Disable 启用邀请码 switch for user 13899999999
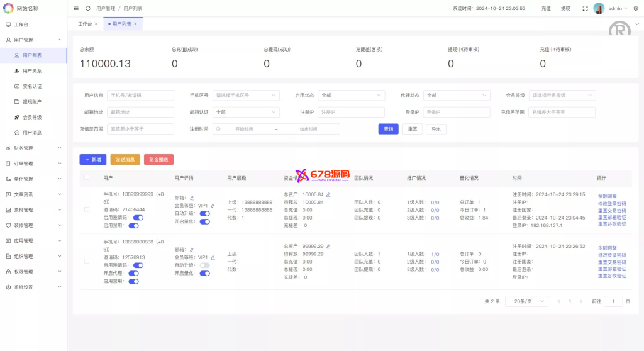The width and height of the screenshot is (644, 351). coord(138,217)
